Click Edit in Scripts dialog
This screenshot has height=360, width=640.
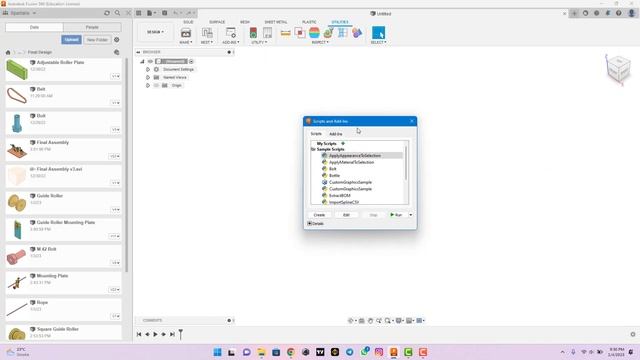pyautogui.click(x=346, y=215)
